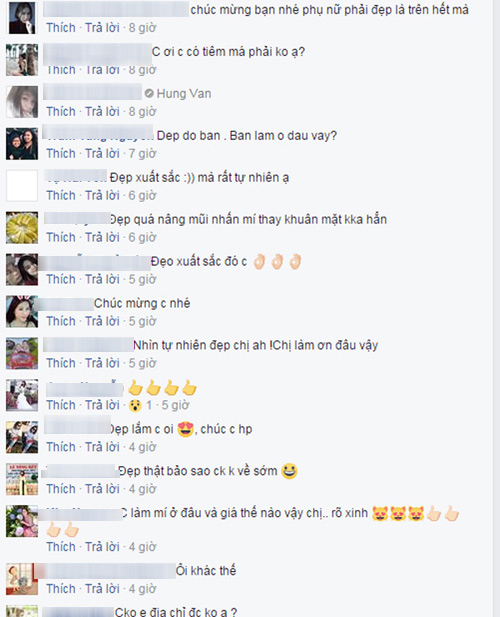The image size is (500, 617).
Task: Open yellow fruit profile picture
Action: 22,227
